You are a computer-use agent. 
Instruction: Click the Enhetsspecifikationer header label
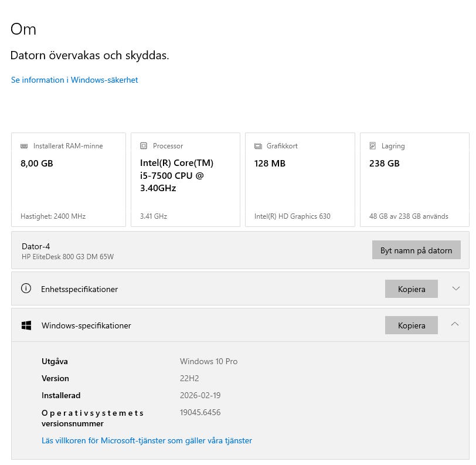(79, 289)
